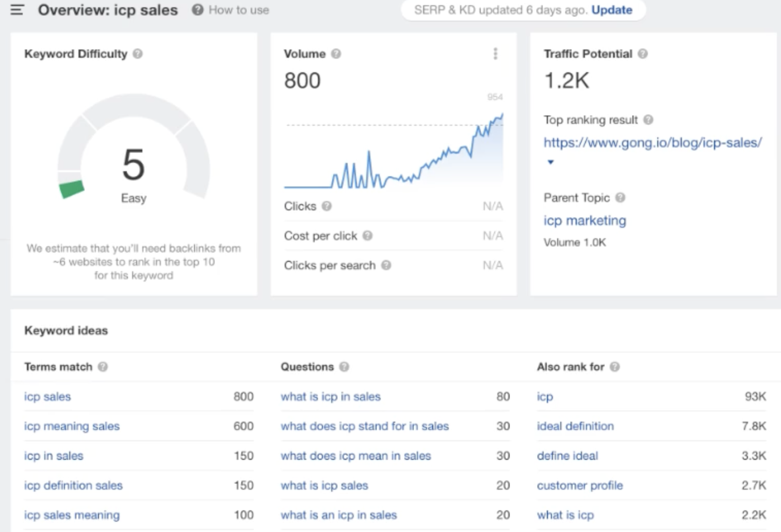Screen dimensions: 781x532
Task: Select the icp meaning sales keyword
Action: 72,426
